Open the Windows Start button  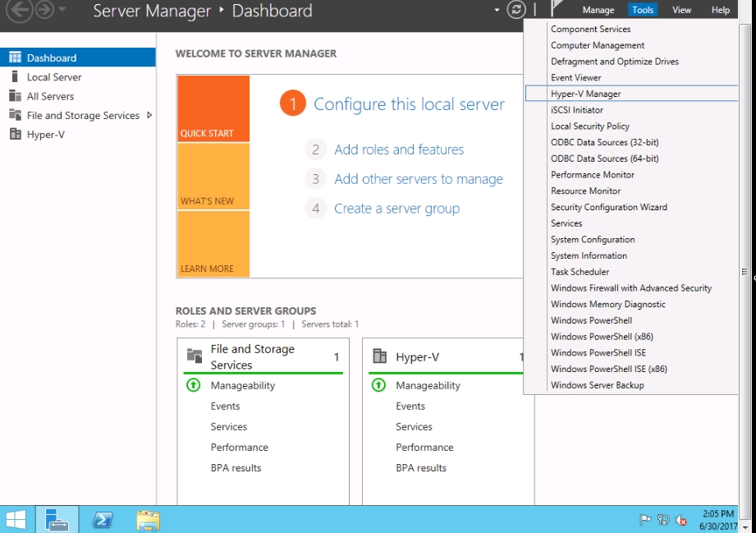point(16,520)
